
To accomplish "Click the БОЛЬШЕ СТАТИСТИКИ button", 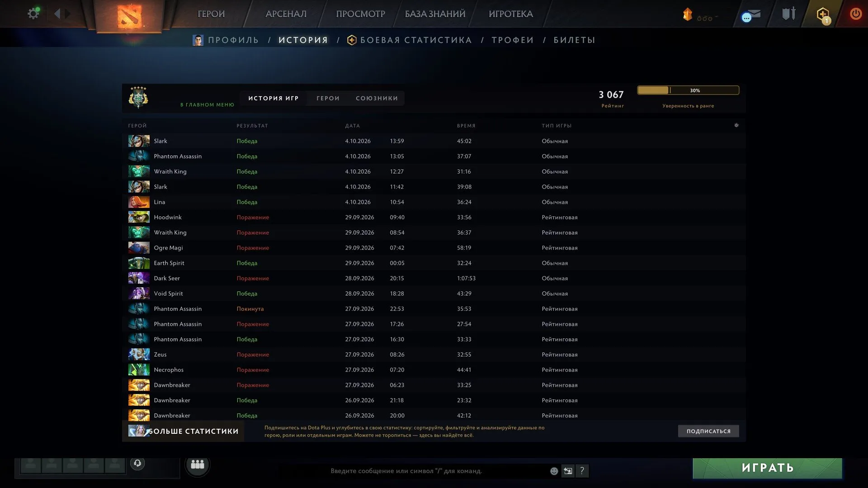I will 183,431.
